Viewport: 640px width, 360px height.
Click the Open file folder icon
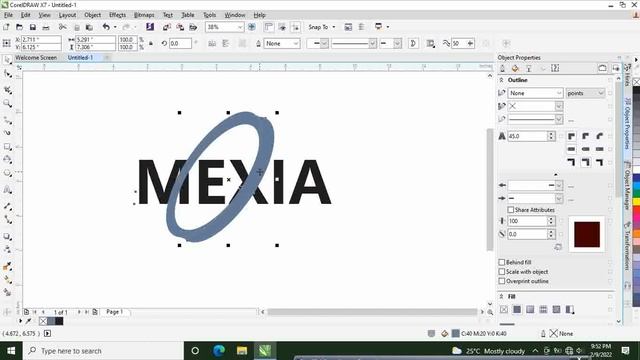(19, 27)
